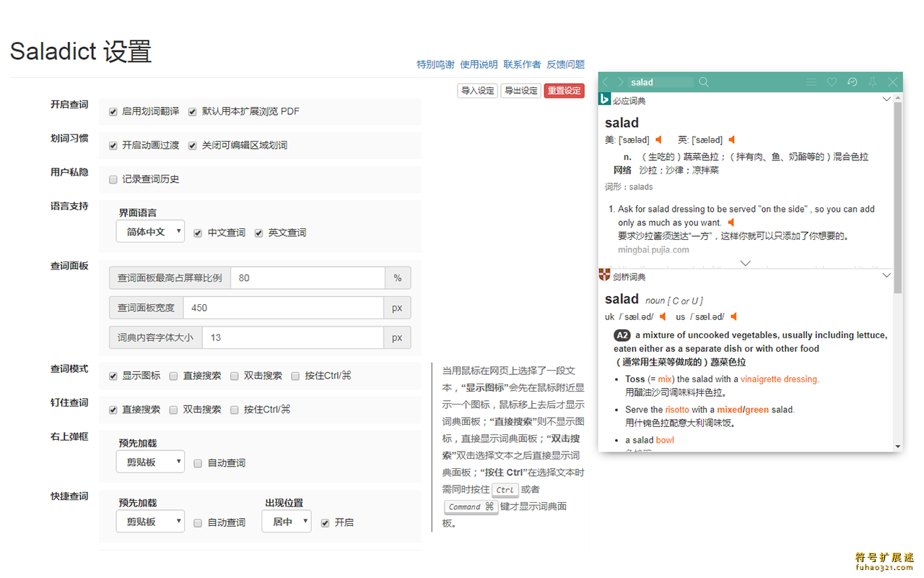The width and height of the screenshot is (924, 578).
Task: Enable 记录查词历史 checkbox
Action: click(x=113, y=180)
